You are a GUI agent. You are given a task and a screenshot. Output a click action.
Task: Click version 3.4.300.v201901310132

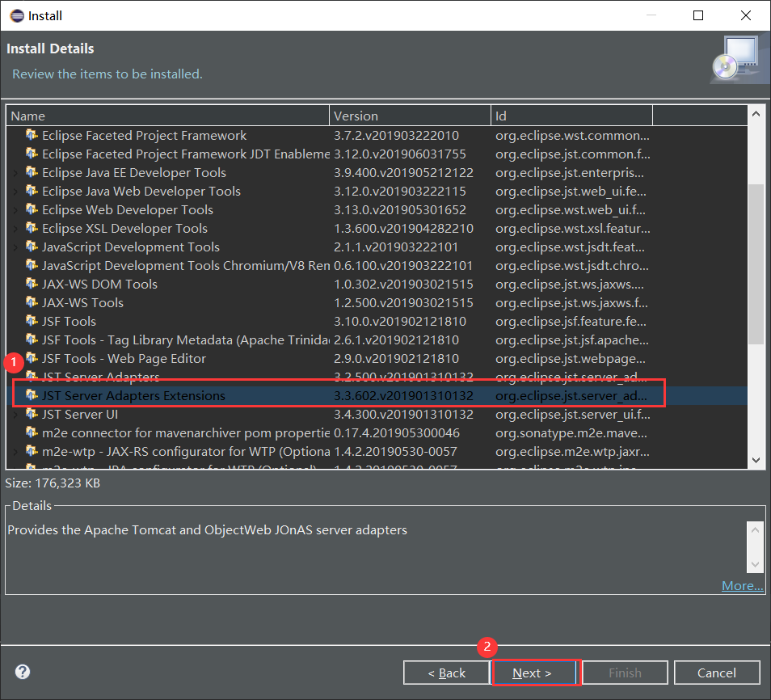(x=403, y=414)
